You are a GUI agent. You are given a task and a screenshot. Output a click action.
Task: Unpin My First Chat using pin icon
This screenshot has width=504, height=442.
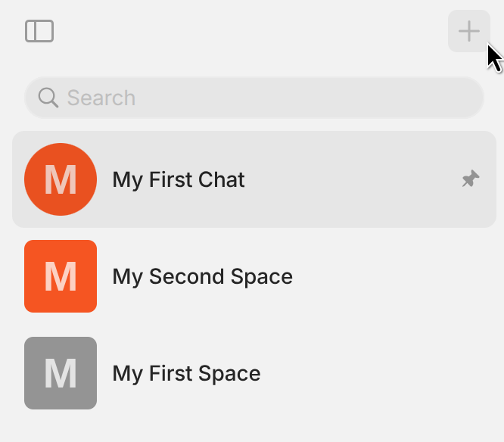[471, 179]
